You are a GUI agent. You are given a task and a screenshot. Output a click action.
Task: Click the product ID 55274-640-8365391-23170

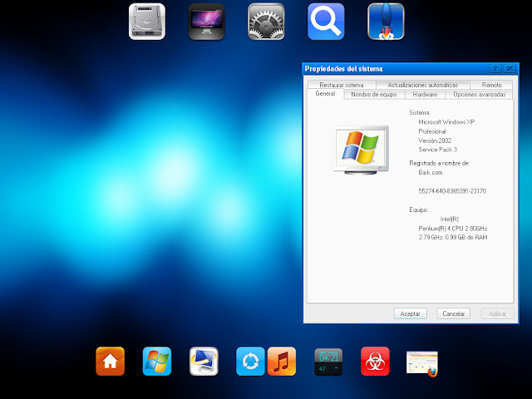coord(452,191)
